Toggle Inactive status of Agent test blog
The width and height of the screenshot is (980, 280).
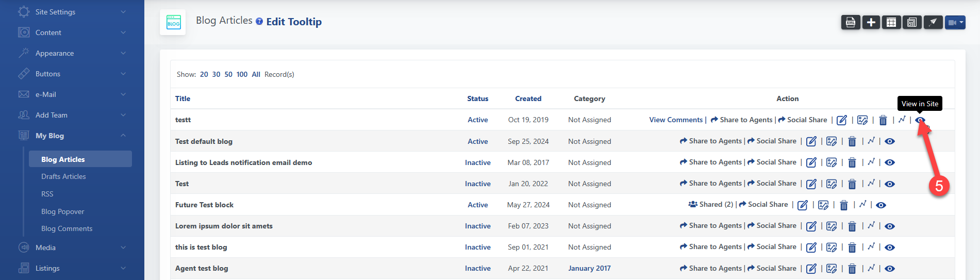click(x=477, y=268)
